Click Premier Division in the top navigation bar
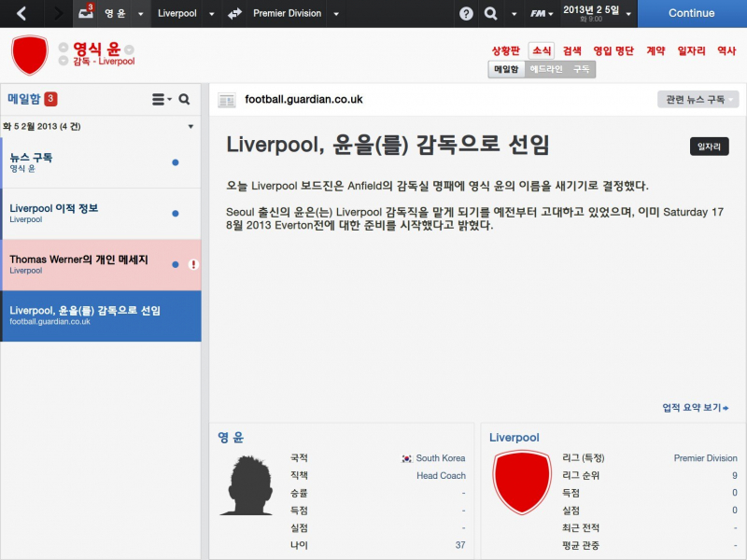 pyautogui.click(x=288, y=13)
